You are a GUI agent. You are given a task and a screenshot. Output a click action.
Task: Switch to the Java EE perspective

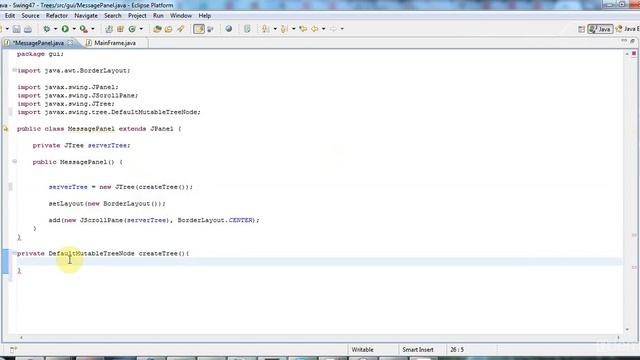[x=627, y=29]
